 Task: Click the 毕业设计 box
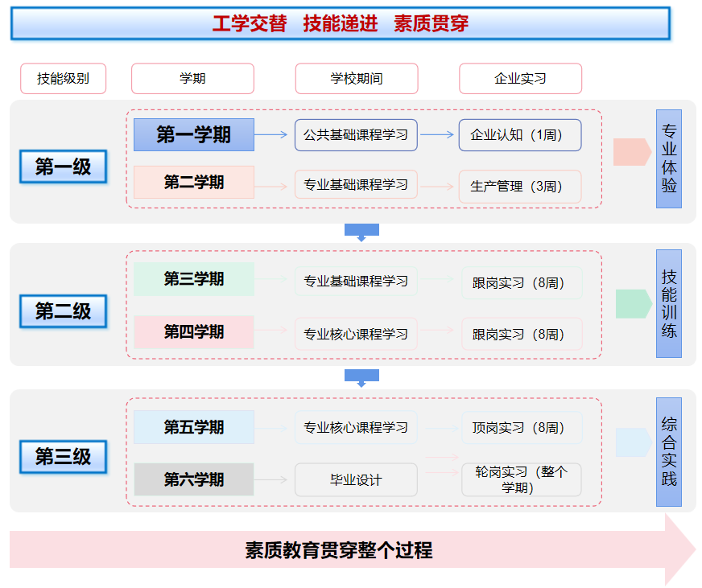356,480
